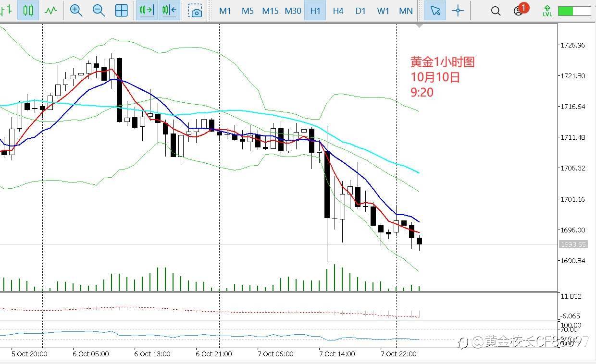Screen dimensions: 596x364
Task: Zoom out of the chart
Action: click(x=99, y=11)
